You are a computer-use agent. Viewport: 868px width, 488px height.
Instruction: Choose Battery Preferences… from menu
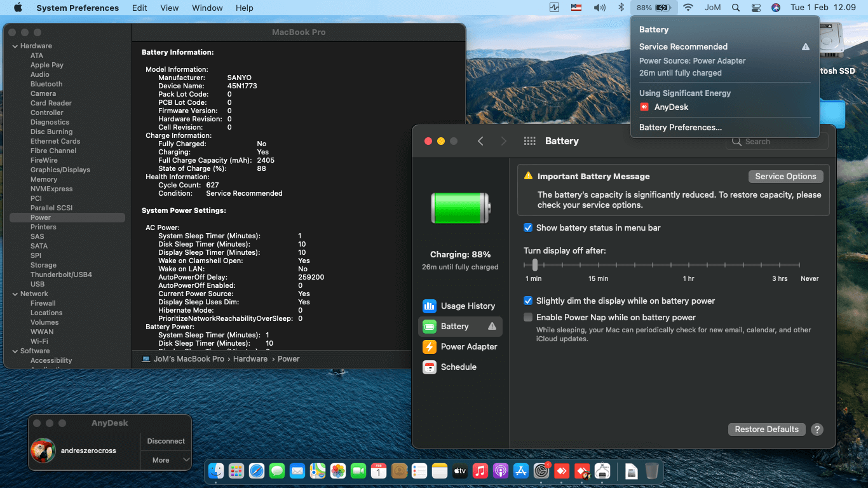680,128
